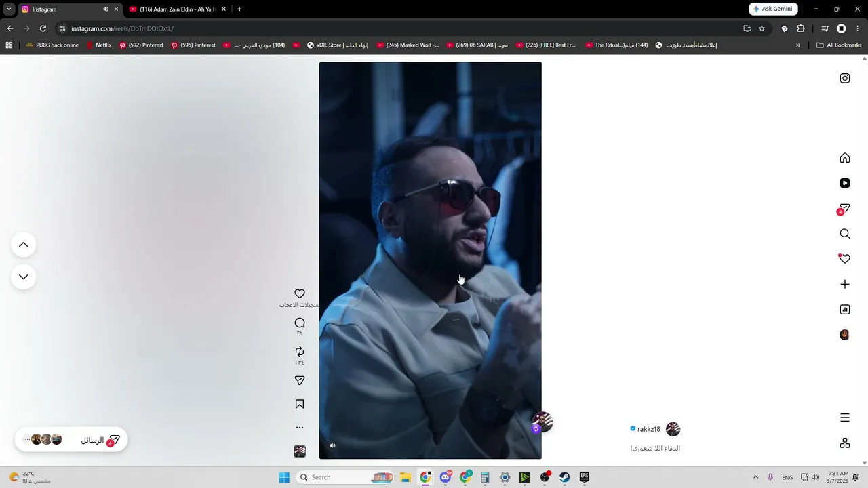Go to the previous reel
The height and width of the screenshot is (488, 868).
[x=24, y=245]
